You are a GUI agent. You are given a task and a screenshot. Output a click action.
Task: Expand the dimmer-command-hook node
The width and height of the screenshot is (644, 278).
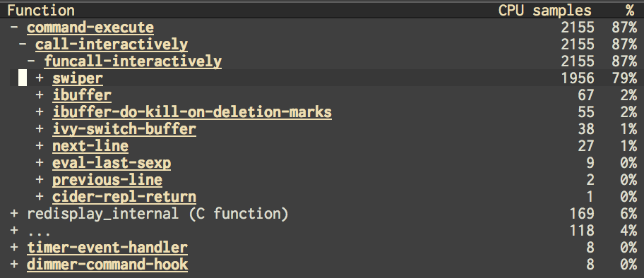(x=14, y=265)
